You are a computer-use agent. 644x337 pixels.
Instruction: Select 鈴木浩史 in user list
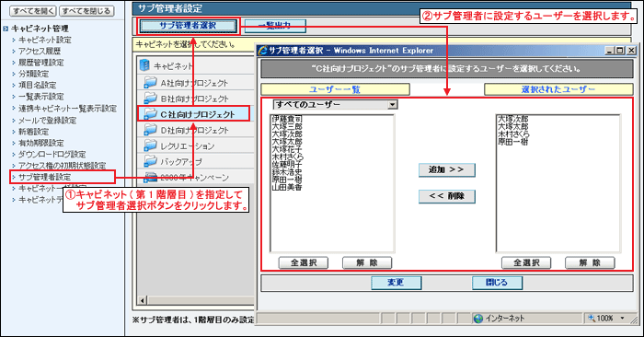point(287,172)
